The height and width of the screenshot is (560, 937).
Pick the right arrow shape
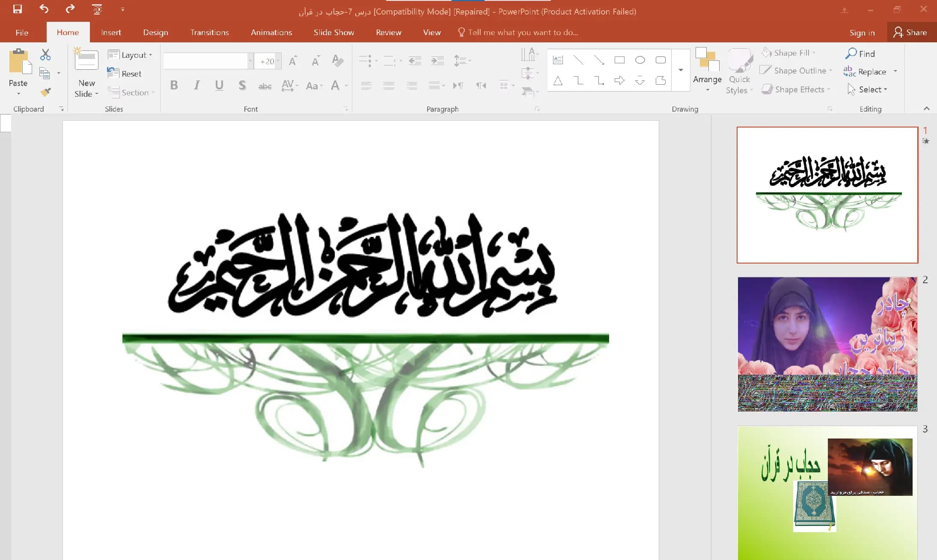[x=619, y=80]
